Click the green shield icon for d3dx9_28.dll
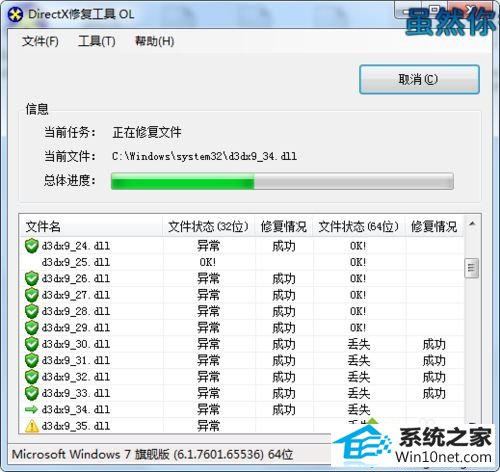This screenshot has height=472, width=500. [32, 311]
